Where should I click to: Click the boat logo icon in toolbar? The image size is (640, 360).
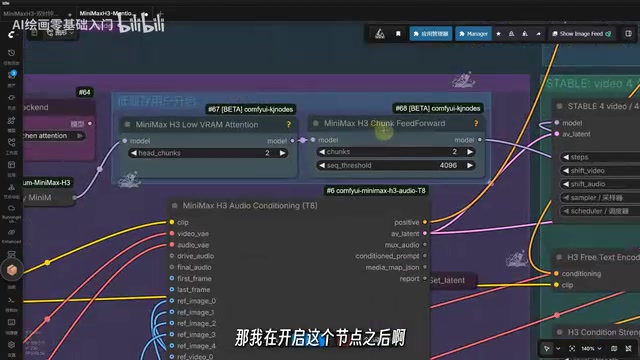click(x=380, y=34)
